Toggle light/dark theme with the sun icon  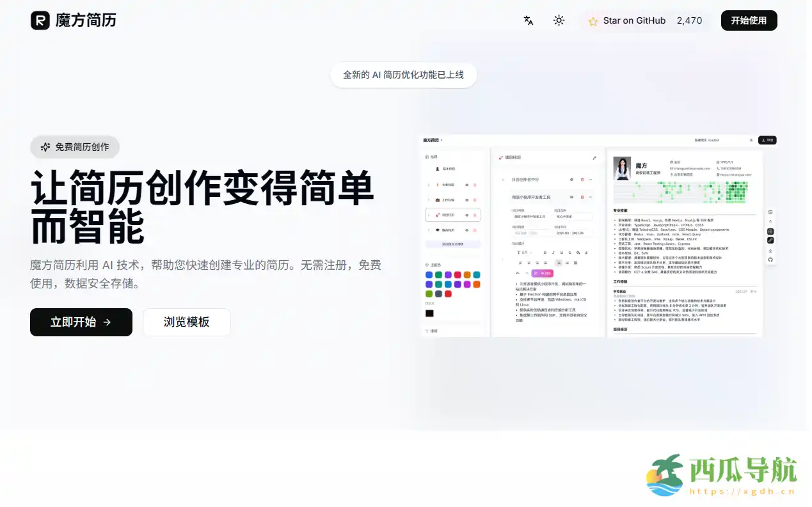(x=559, y=20)
